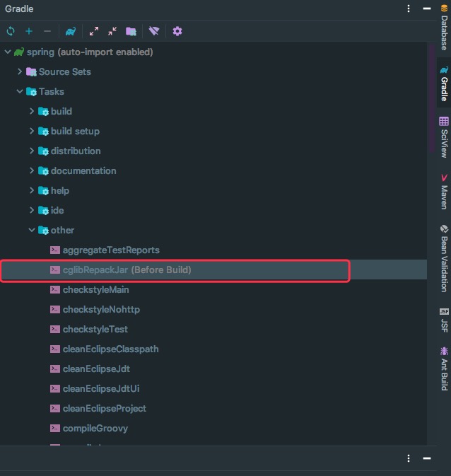Open the bottom panel options menu
Viewport: 451px width, 476px height.
tap(409, 458)
